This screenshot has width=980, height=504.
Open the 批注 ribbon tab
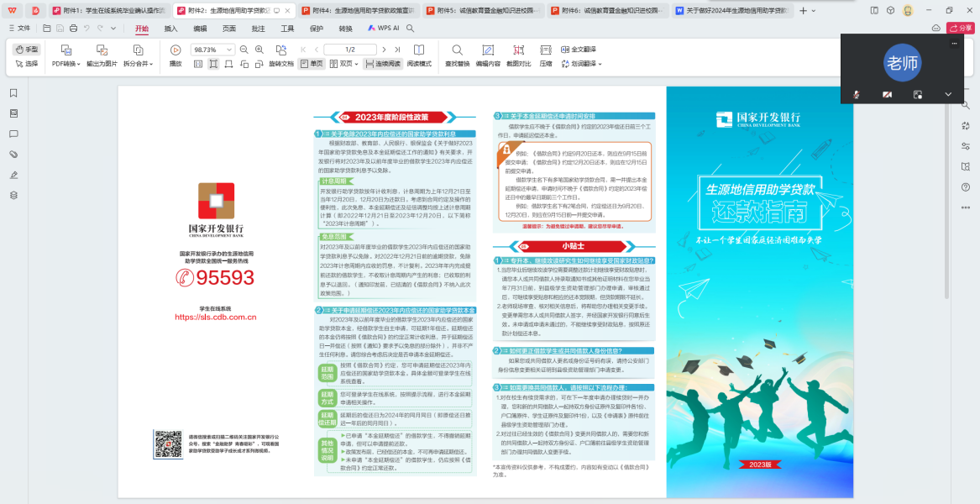pos(258,28)
